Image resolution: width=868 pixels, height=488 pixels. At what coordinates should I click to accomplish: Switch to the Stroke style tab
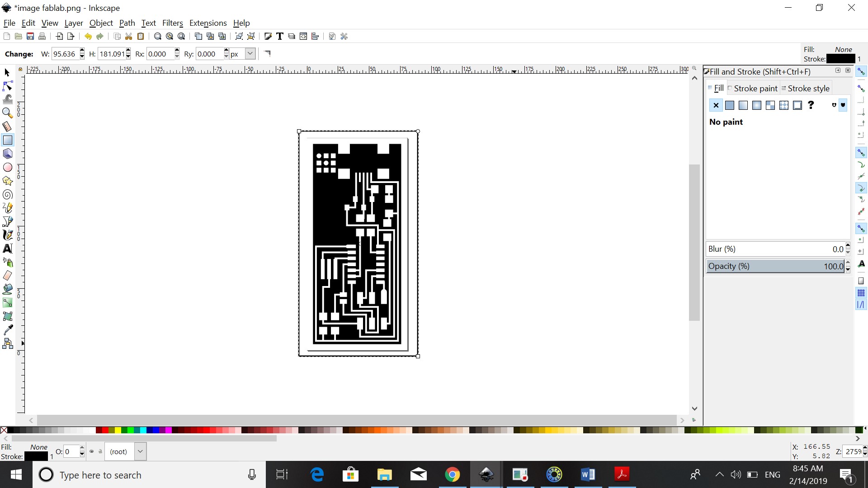click(808, 89)
